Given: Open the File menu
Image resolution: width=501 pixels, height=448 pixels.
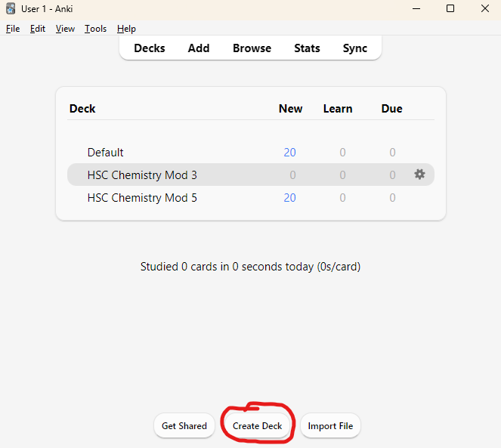Looking at the screenshot, I should point(13,29).
